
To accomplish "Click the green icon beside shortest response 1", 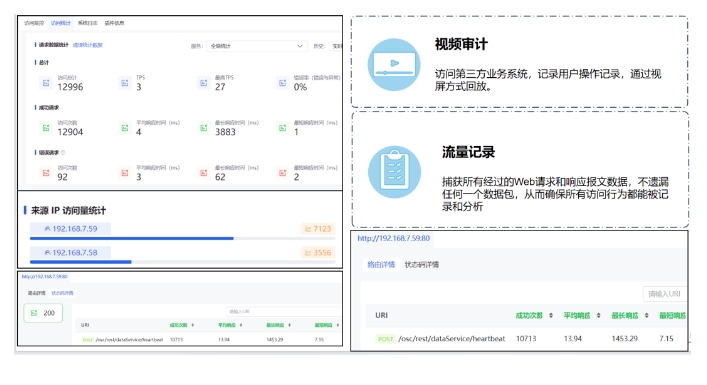I will point(283,128).
